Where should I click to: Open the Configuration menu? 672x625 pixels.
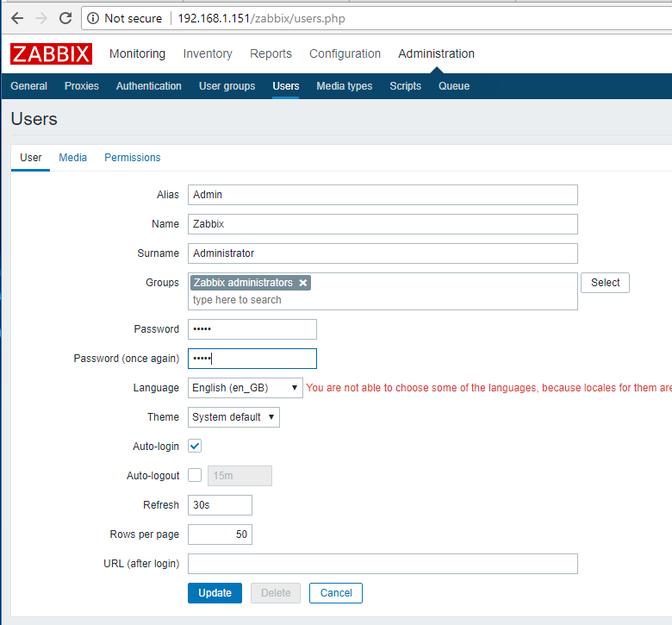[345, 53]
